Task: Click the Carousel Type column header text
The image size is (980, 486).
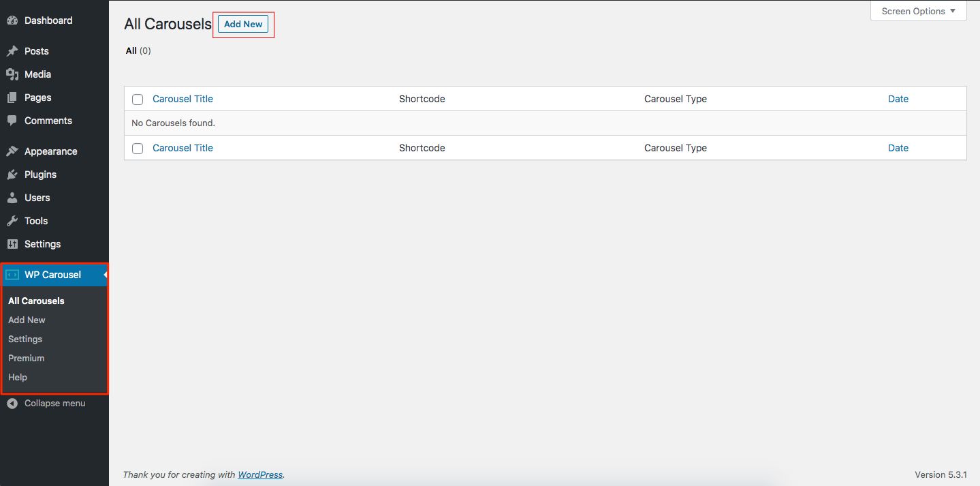Action: pos(676,99)
